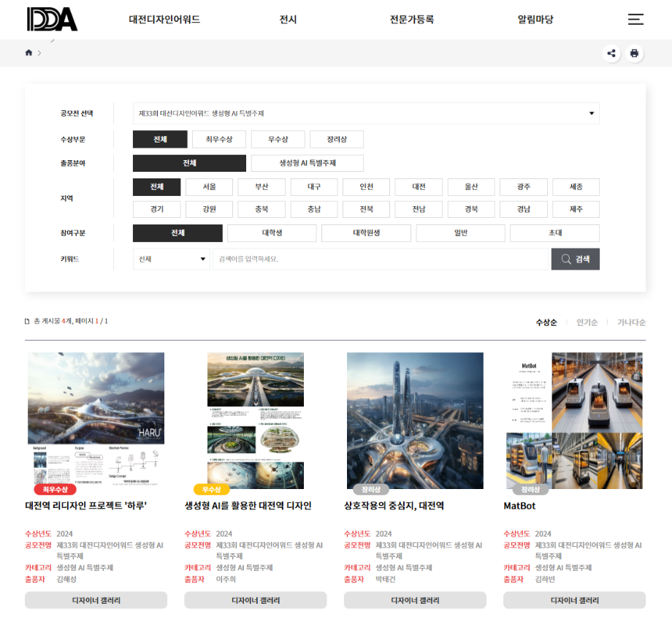
Task: Open the share options icon
Action: point(611,53)
